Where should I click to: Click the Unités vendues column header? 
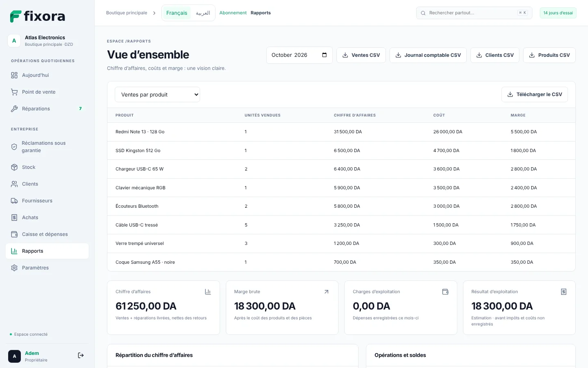(x=263, y=115)
